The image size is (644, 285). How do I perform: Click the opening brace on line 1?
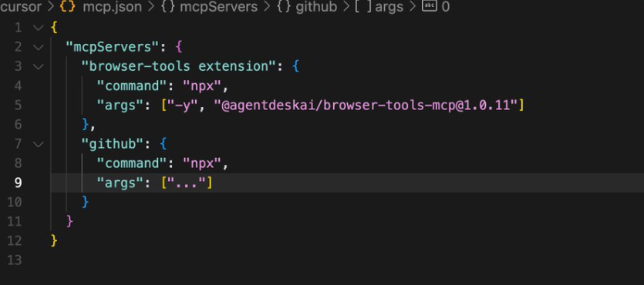54,28
